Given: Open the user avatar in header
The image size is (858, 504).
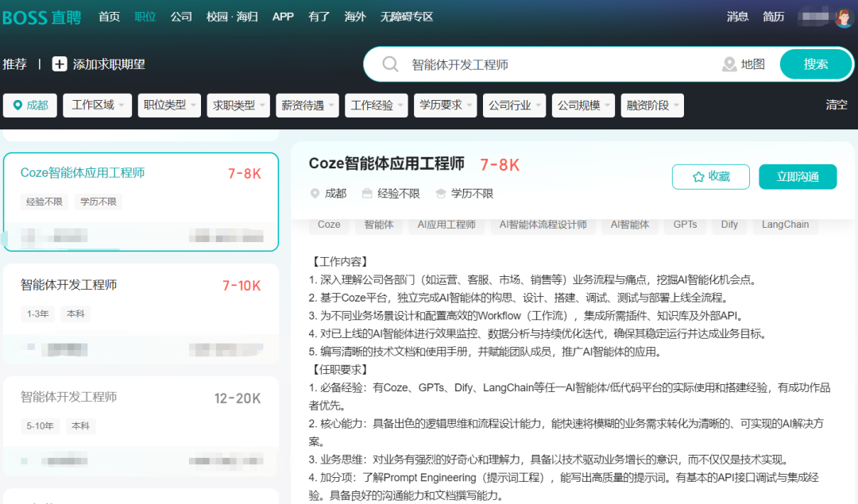Looking at the screenshot, I should point(844,17).
